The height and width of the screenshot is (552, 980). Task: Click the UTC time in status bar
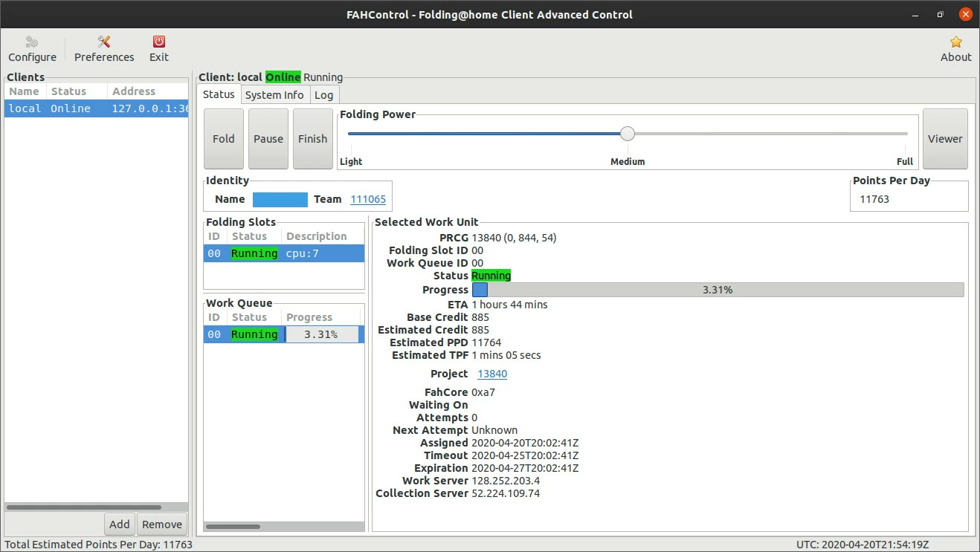(x=863, y=545)
